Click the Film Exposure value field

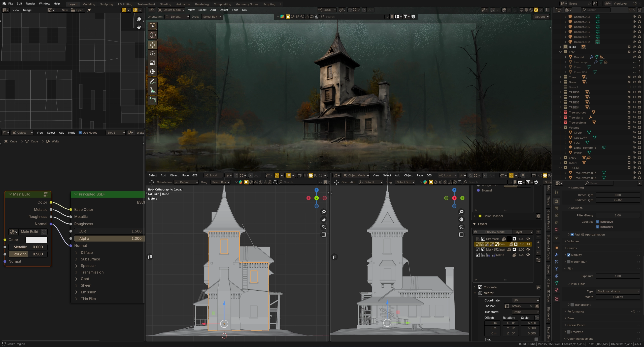[x=618, y=276]
